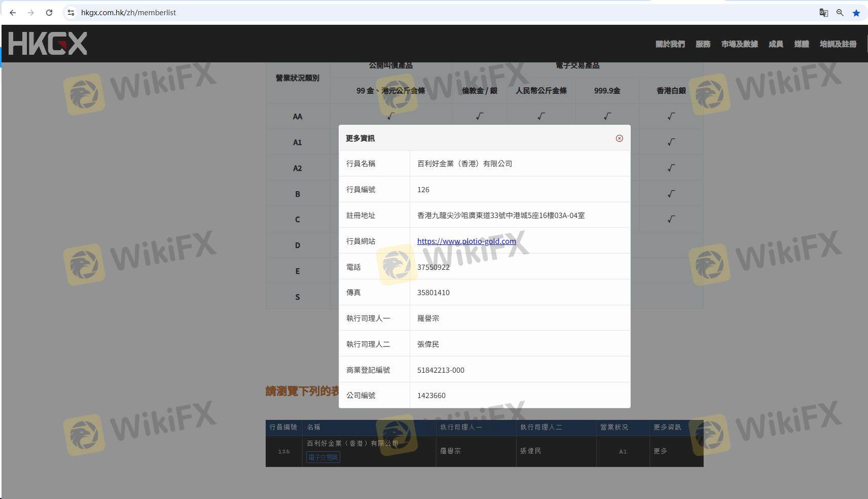Click the zoom magnifier icon
Screen dimensions: 868x499
point(840,13)
